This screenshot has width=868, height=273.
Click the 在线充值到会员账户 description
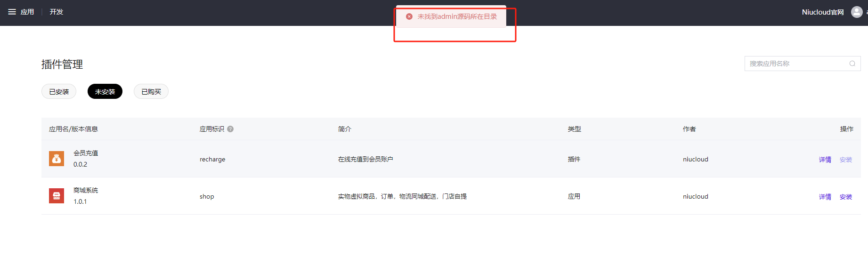tap(365, 159)
